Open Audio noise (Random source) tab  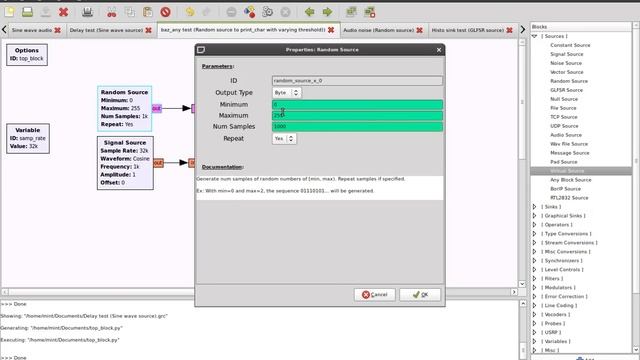pos(378,30)
